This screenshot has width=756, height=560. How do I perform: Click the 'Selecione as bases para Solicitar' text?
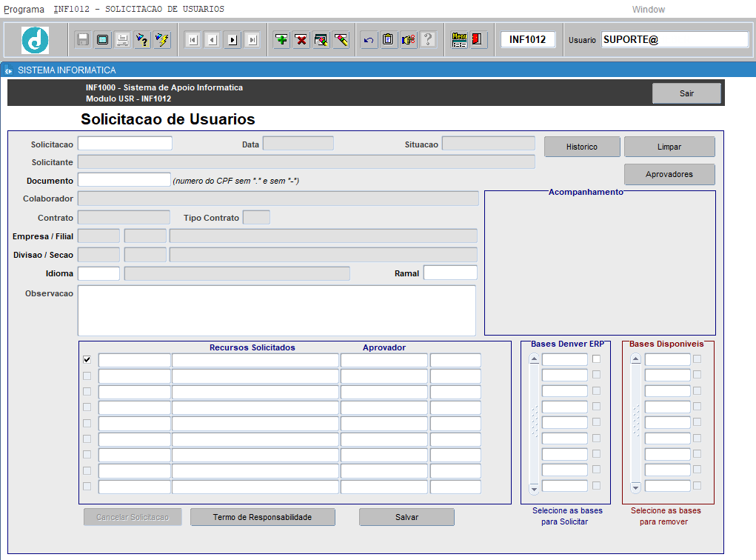pos(567,516)
